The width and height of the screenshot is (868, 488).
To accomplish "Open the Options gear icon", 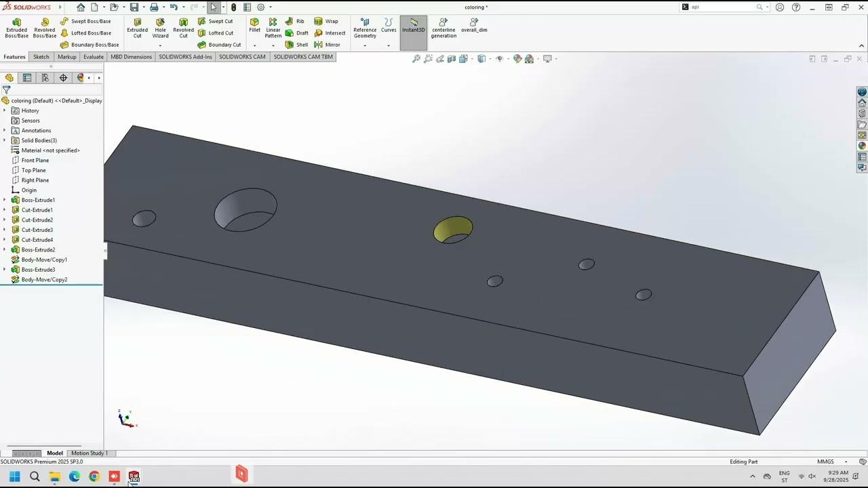I will click(260, 7).
